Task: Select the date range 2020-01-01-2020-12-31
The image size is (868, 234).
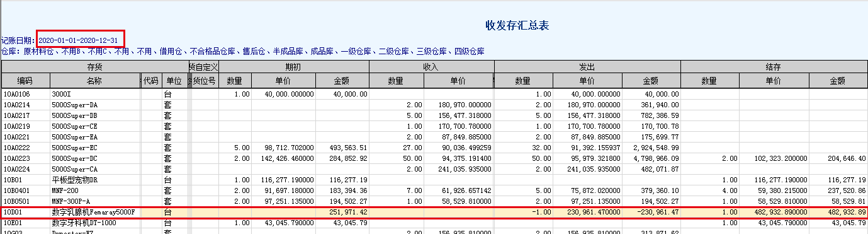Action: pos(79,40)
